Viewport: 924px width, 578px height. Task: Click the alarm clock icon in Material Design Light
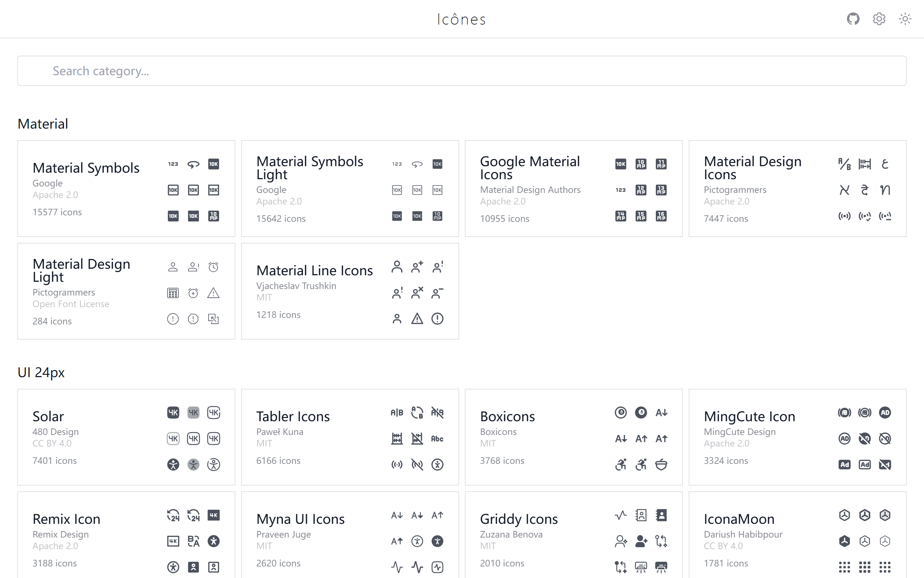click(213, 267)
